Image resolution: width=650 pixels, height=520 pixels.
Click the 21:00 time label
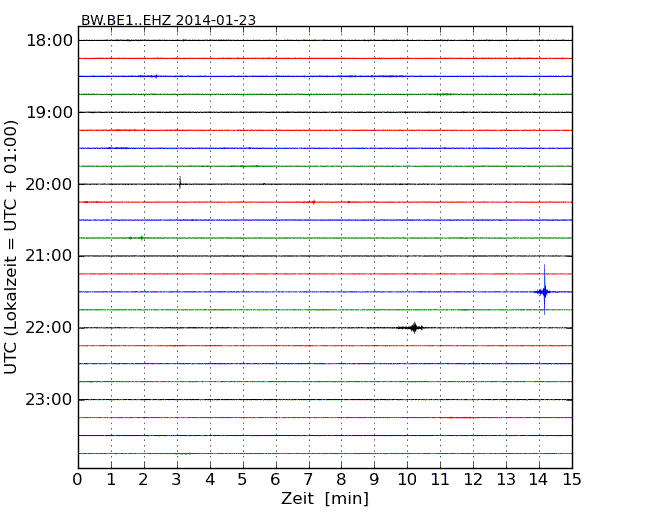click(49, 256)
